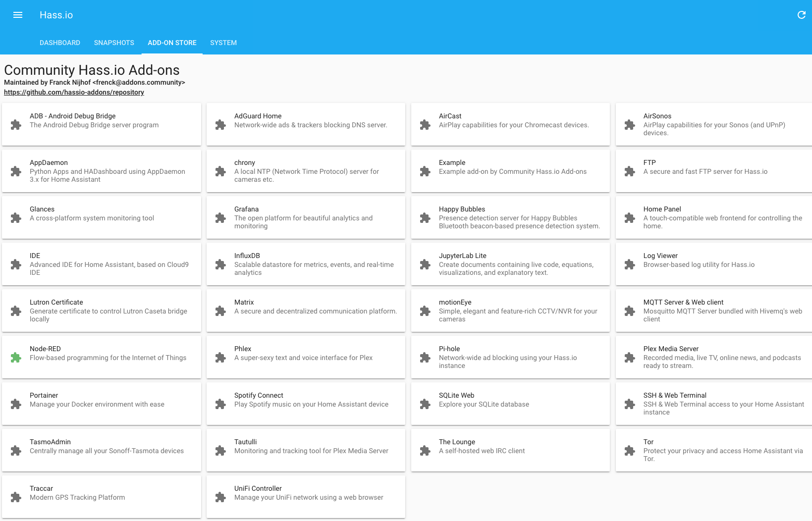Open the AdGuard Home add-on
The width and height of the screenshot is (812, 521).
point(306,124)
